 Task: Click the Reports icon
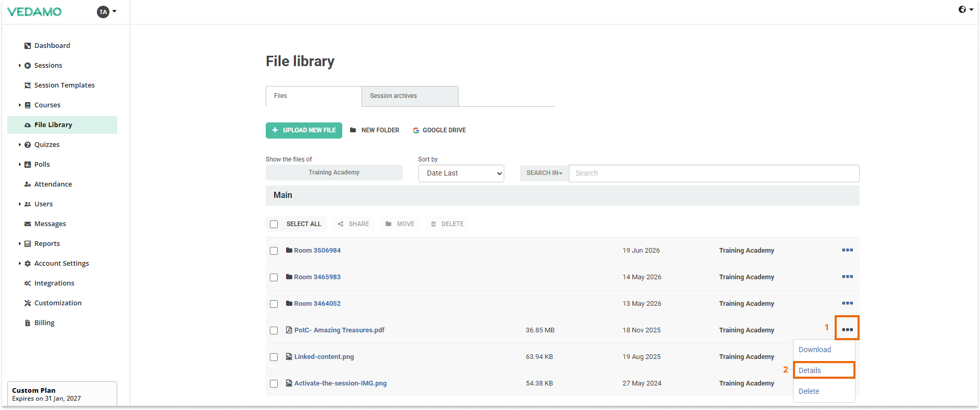click(x=28, y=244)
